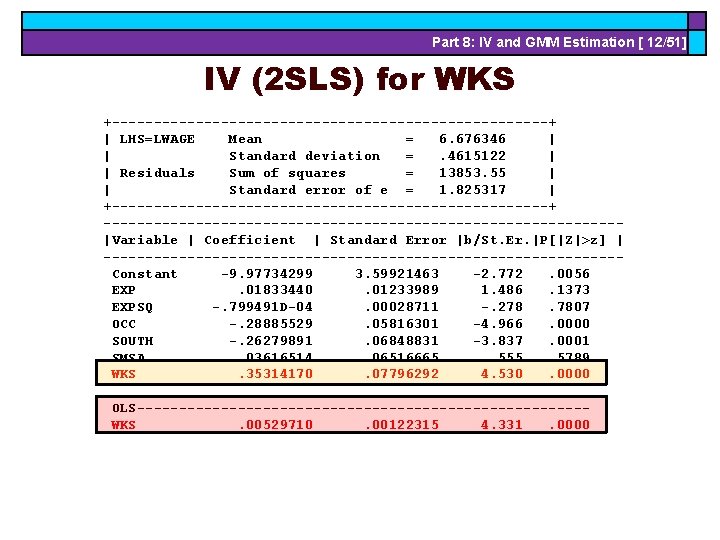Click the 'b/St.Er.' column header
The image size is (720, 540).
click(496, 240)
